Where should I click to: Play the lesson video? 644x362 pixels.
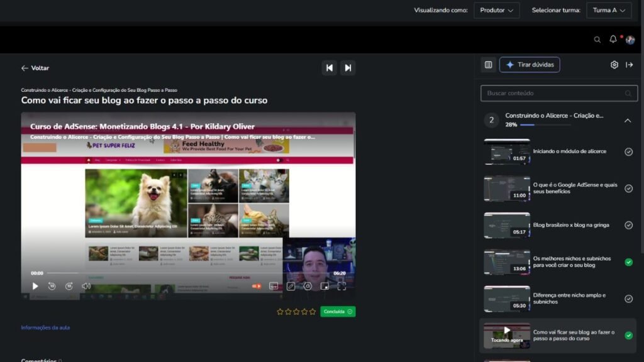pos(35,286)
